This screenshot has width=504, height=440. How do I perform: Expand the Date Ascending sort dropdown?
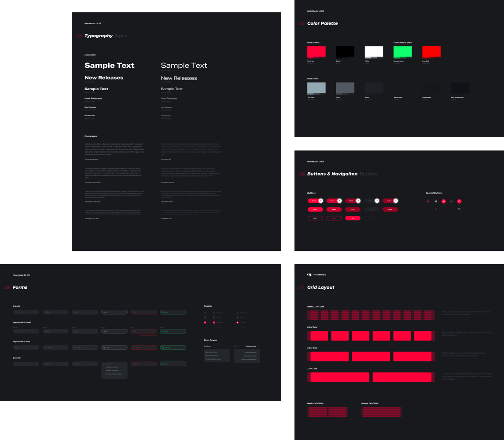(250, 346)
